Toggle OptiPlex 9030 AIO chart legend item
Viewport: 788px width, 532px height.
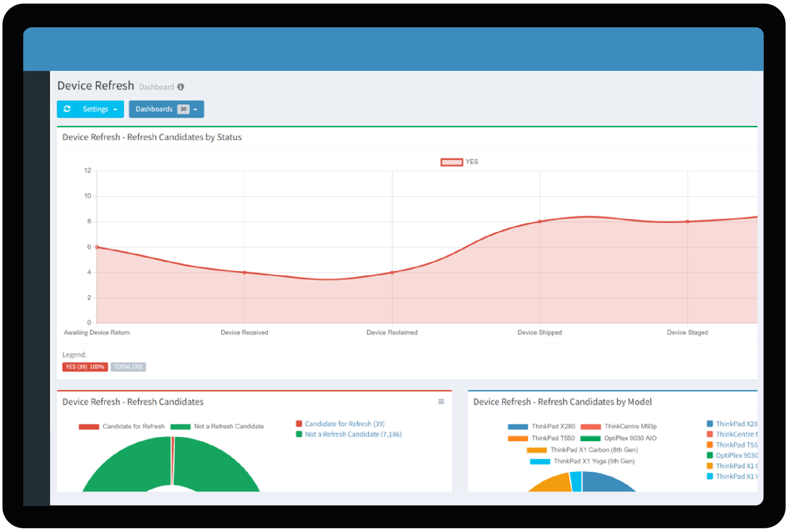(619, 438)
